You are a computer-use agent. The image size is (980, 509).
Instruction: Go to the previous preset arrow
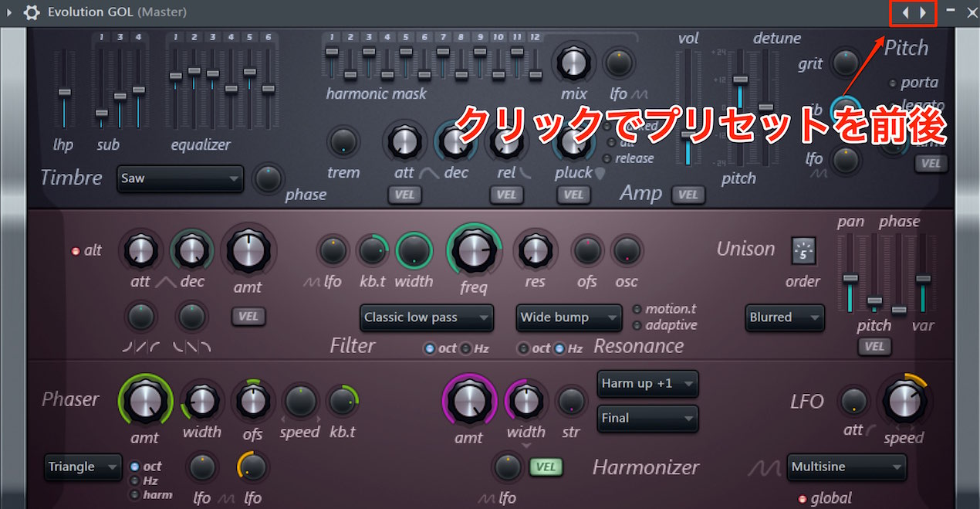point(906,12)
